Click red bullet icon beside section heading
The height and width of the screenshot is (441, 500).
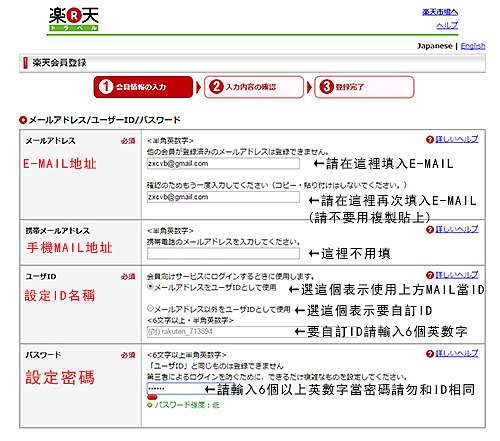[x=23, y=120]
